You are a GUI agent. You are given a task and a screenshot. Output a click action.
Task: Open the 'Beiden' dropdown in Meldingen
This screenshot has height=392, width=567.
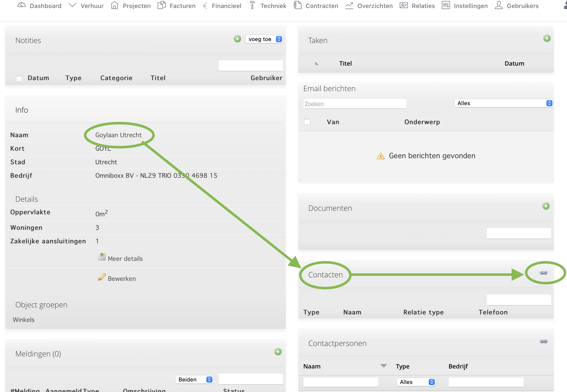(x=194, y=379)
